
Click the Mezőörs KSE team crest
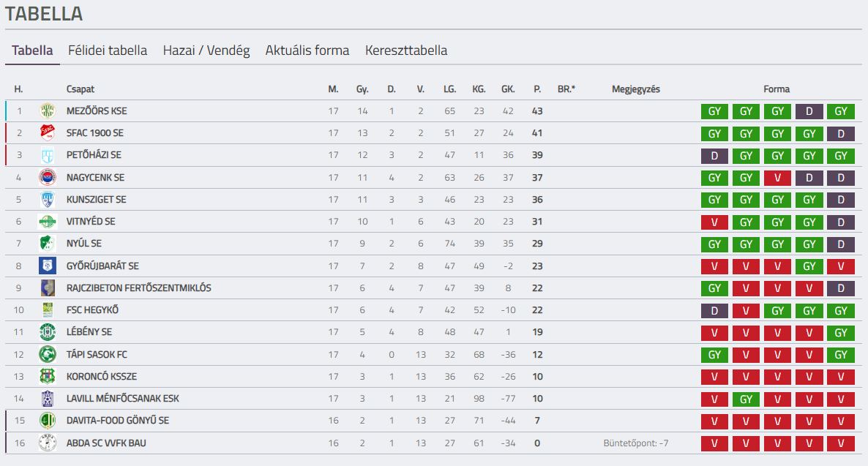tap(48, 110)
